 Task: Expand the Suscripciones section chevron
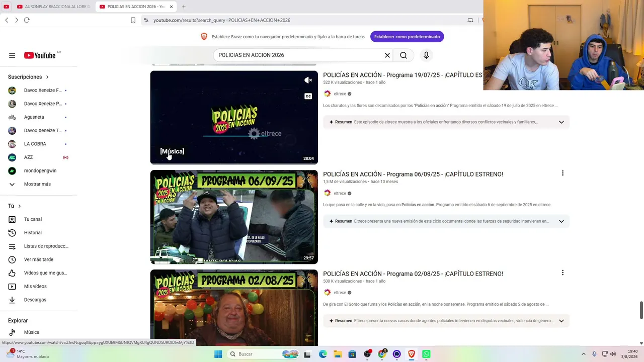pos(47,77)
